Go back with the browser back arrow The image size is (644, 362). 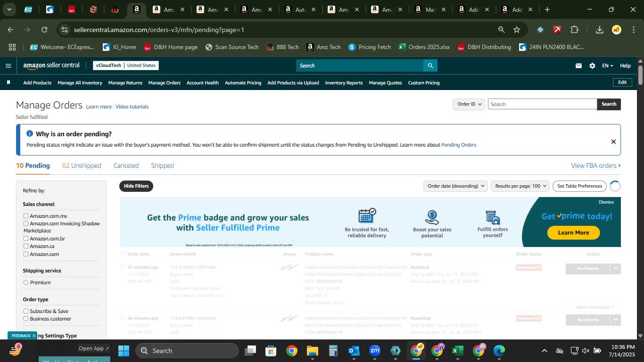pyautogui.click(x=10, y=30)
